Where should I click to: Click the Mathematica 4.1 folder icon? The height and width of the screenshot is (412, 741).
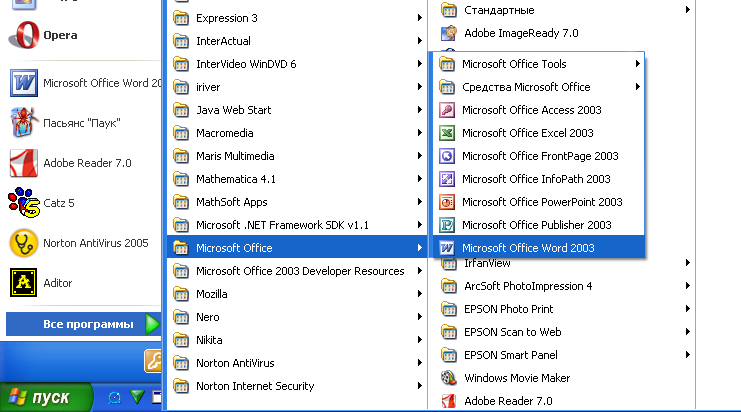pos(181,179)
